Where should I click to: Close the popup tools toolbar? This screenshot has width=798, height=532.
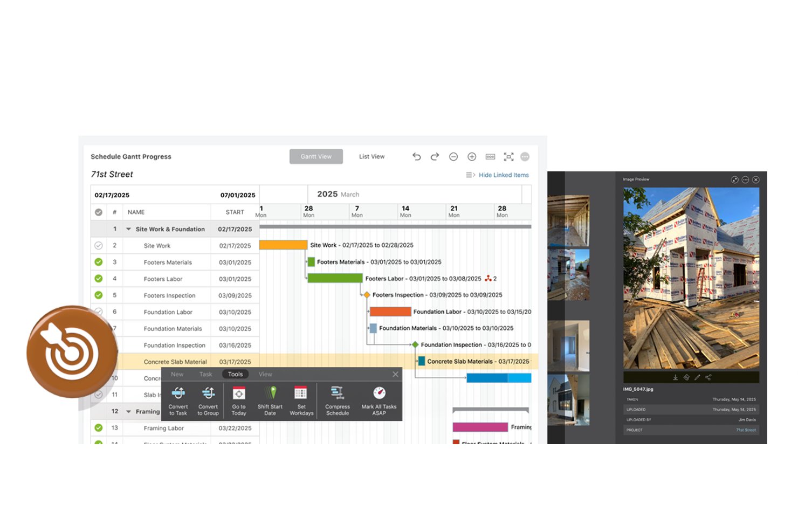tap(395, 374)
